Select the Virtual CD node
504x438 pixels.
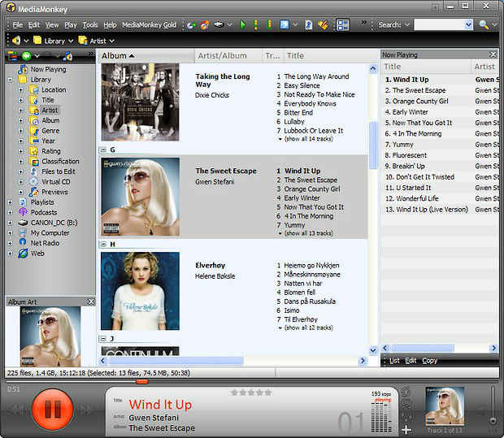point(55,181)
